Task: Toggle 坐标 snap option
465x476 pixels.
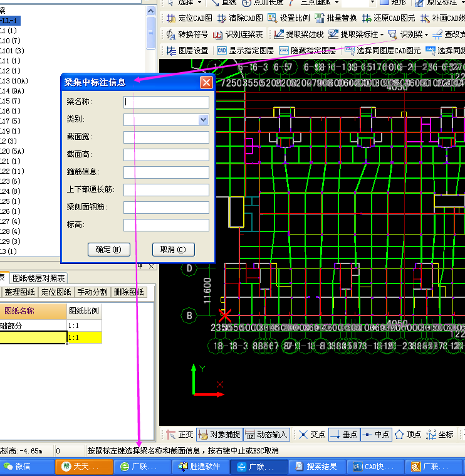Action: coord(440,435)
